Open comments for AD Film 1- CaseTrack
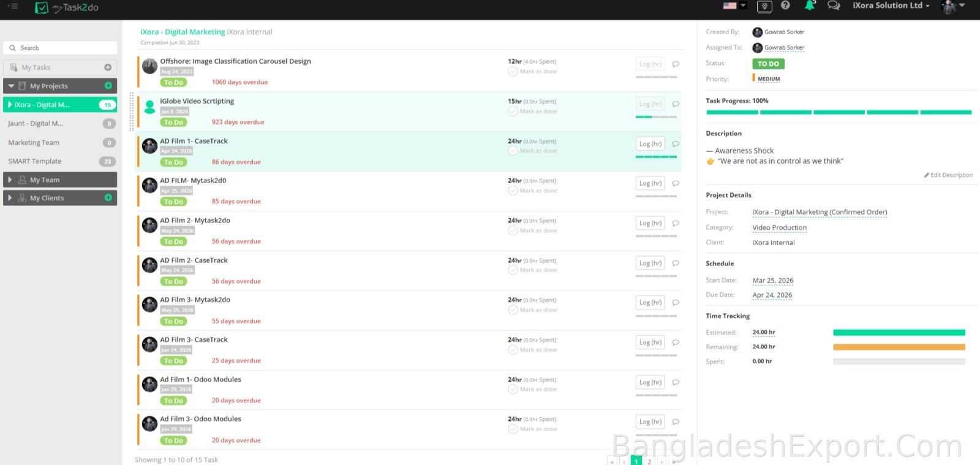This screenshot has width=980, height=465. coord(676,144)
